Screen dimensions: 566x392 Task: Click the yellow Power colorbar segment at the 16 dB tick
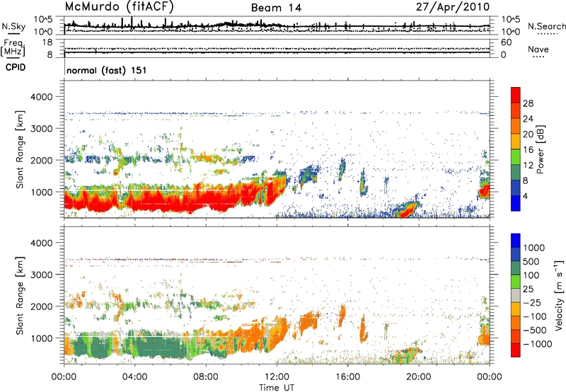516,141
